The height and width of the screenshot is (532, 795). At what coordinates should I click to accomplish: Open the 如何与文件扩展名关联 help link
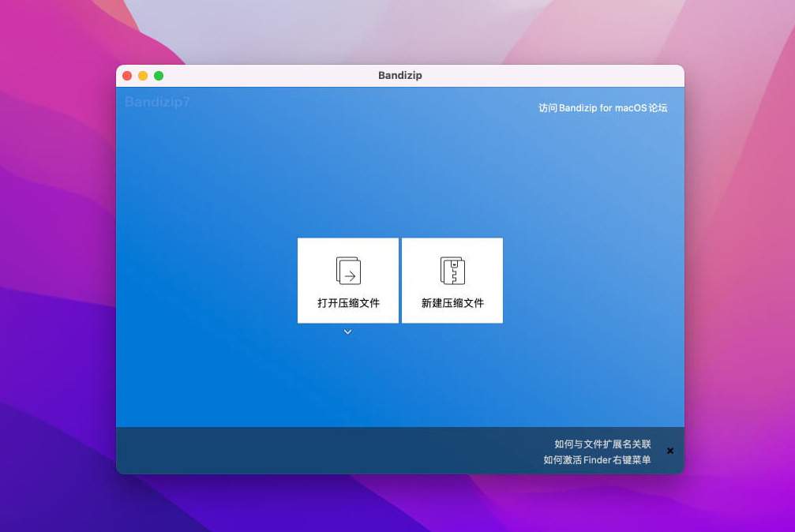(x=602, y=444)
